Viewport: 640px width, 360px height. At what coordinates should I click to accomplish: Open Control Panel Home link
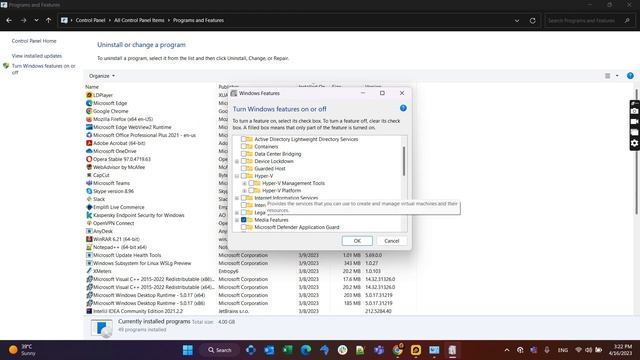click(x=34, y=41)
